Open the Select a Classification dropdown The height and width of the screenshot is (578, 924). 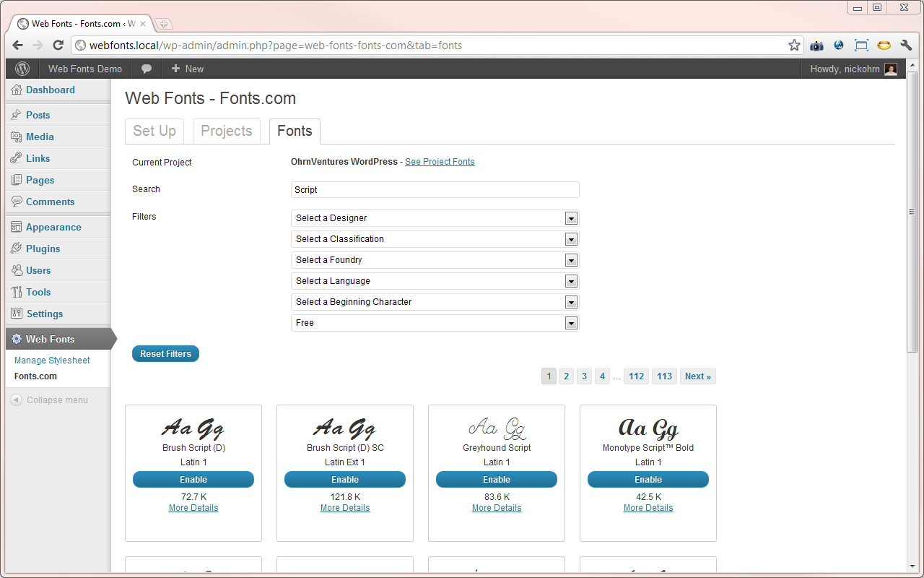435,239
